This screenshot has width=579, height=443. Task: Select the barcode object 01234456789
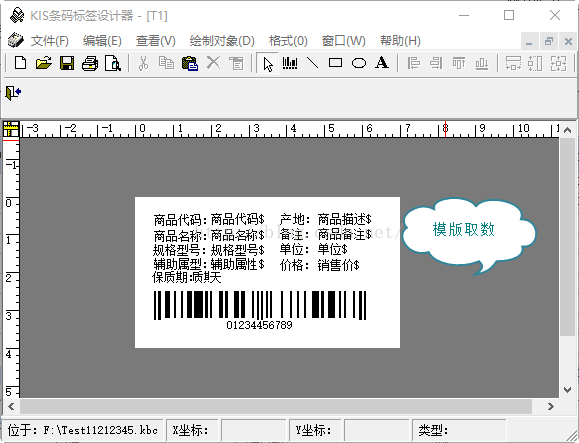click(x=260, y=310)
